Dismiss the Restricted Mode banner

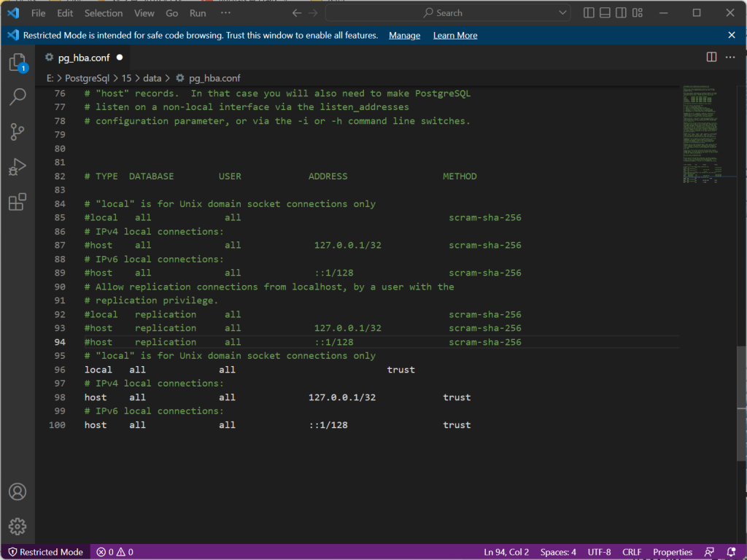tap(732, 35)
